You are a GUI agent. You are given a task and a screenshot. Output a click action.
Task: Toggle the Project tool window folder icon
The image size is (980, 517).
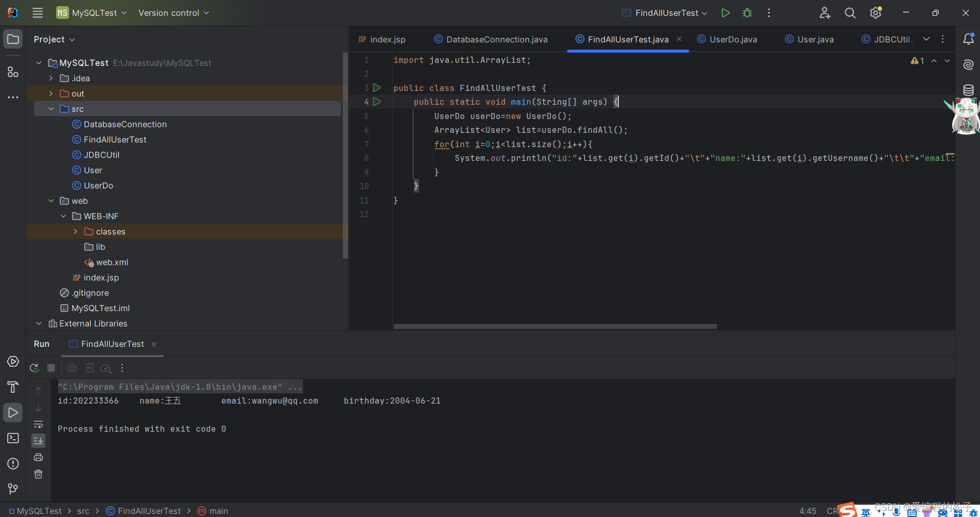pyautogui.click(x=13, y=39)
